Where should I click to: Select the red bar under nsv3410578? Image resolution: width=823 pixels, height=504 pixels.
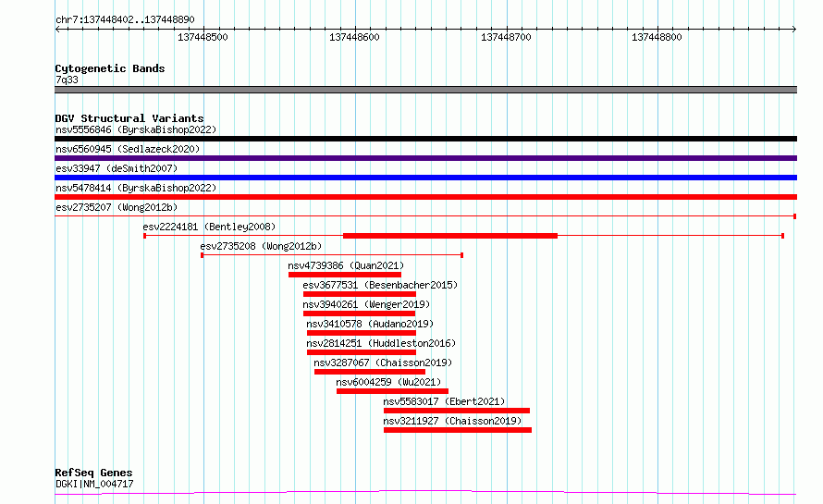click(362, 333)
